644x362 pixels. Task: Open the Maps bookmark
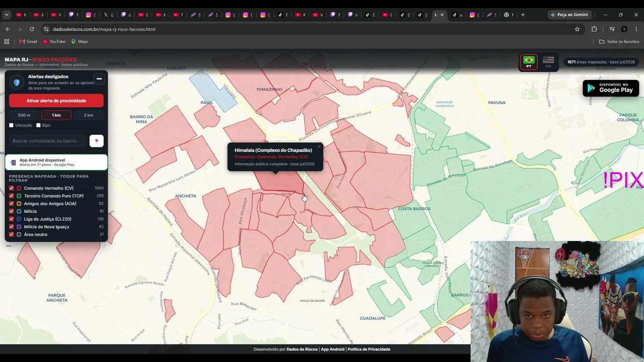pos(79,41)
